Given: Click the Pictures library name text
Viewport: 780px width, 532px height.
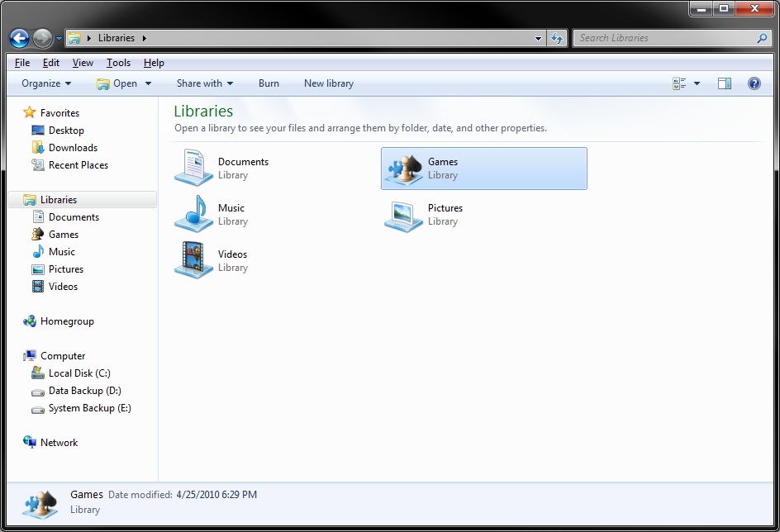Looking at the screenshot, I should click(x=445, y=208).
